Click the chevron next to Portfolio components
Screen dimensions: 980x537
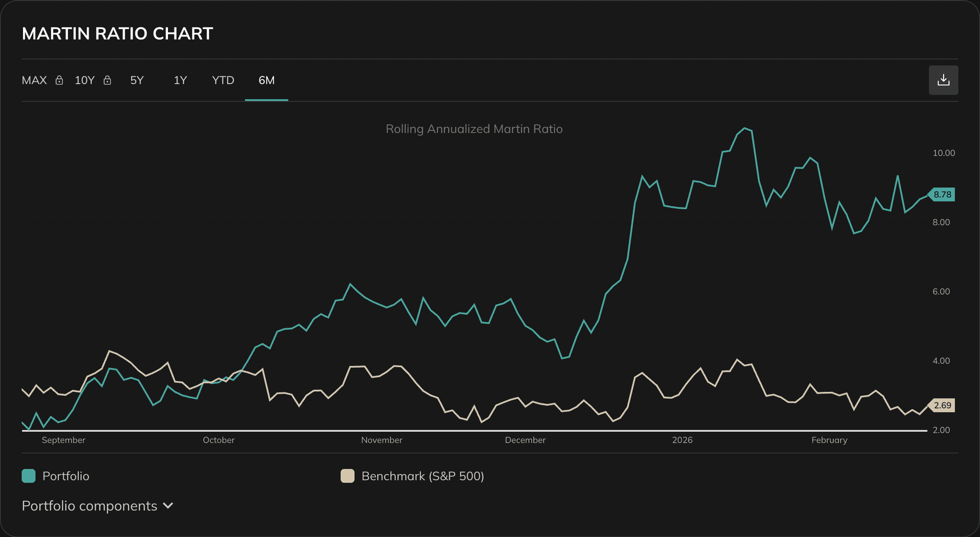[x=167, y=505]
